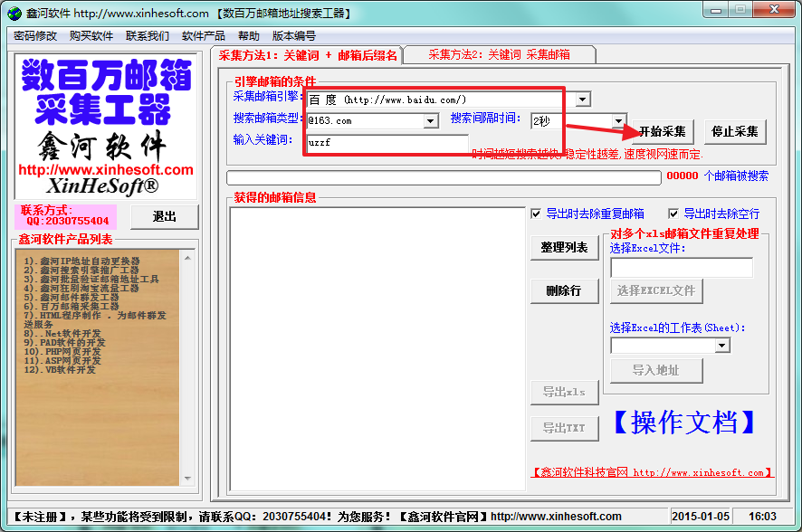Click the 选择Excel文件 path input field
This screenshot has width=802, height=532.
coord(682,268)
